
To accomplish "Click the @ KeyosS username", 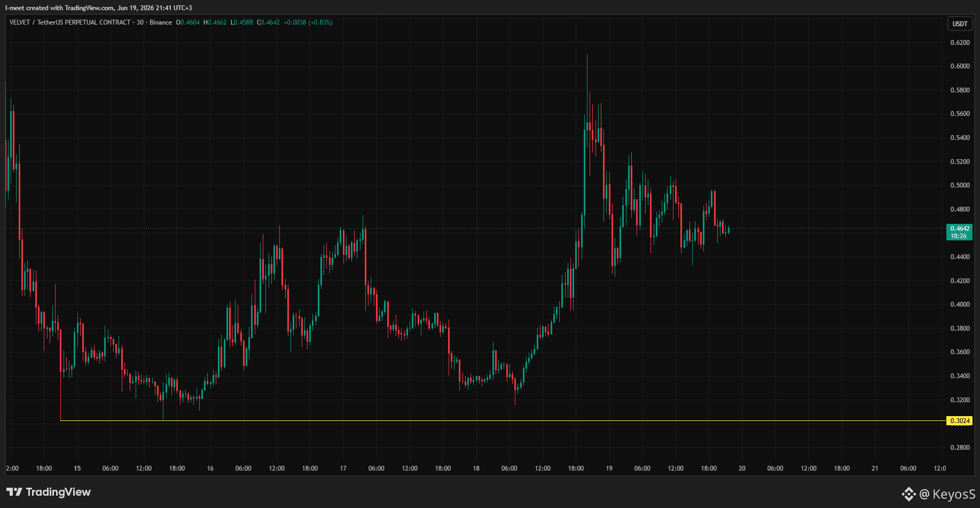I will point(947,494).
